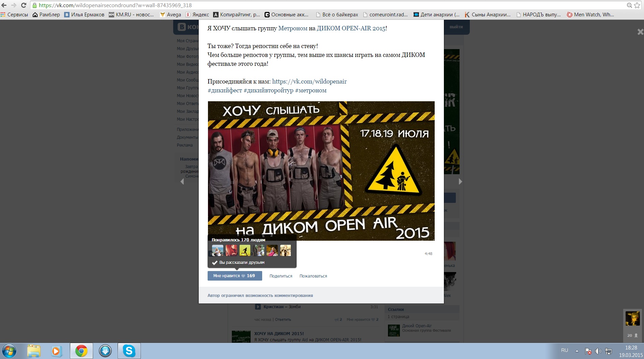Go to previous post with left arrow

click(x=182, y=181)
